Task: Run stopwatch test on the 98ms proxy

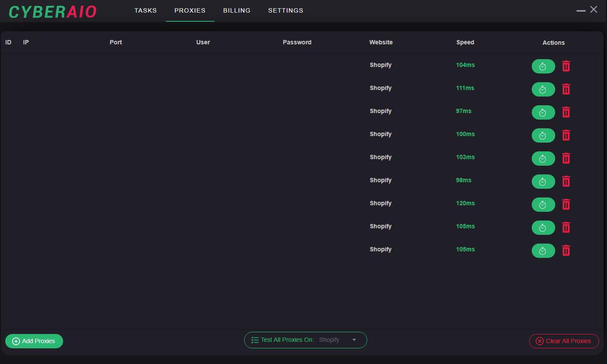Action: pos(543,182)
